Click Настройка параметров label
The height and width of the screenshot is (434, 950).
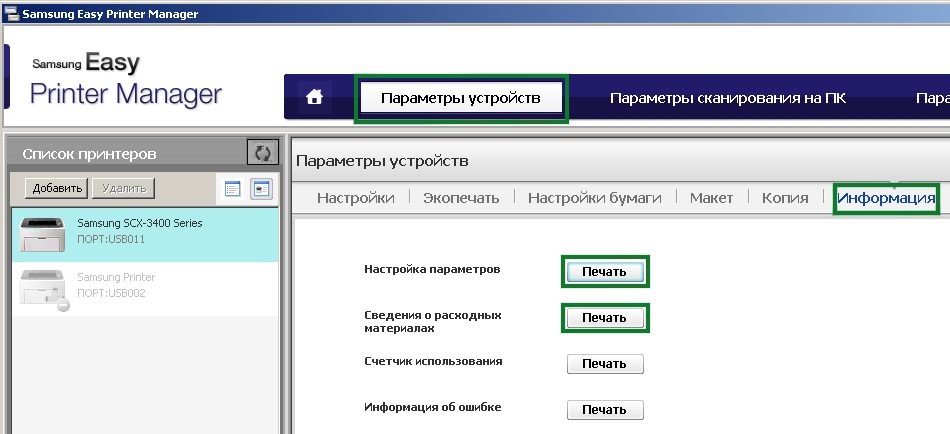pos(432,269)
